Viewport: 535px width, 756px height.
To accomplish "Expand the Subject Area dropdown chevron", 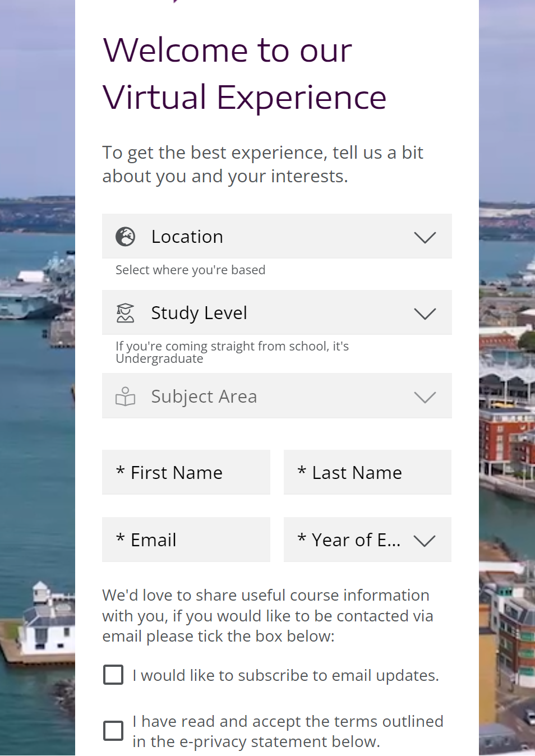I will [425, 397].
